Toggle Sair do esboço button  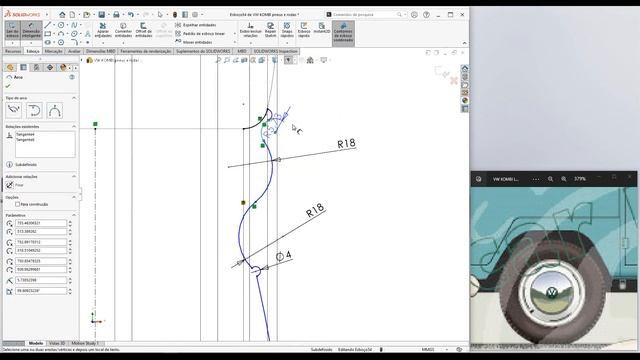click(x=12, y=30)
